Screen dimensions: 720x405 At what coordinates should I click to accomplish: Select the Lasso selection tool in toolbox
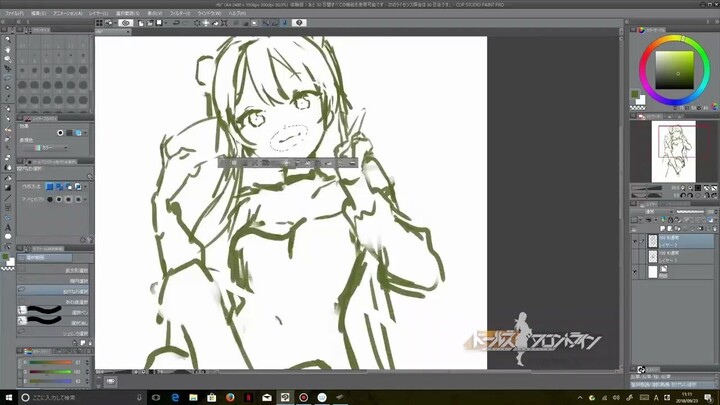[x=8, y=78]
